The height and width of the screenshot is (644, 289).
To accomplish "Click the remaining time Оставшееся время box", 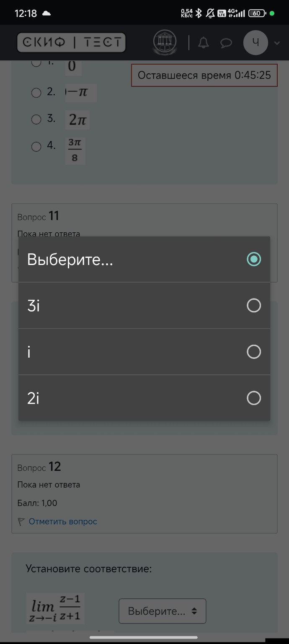I will [204, 75].
